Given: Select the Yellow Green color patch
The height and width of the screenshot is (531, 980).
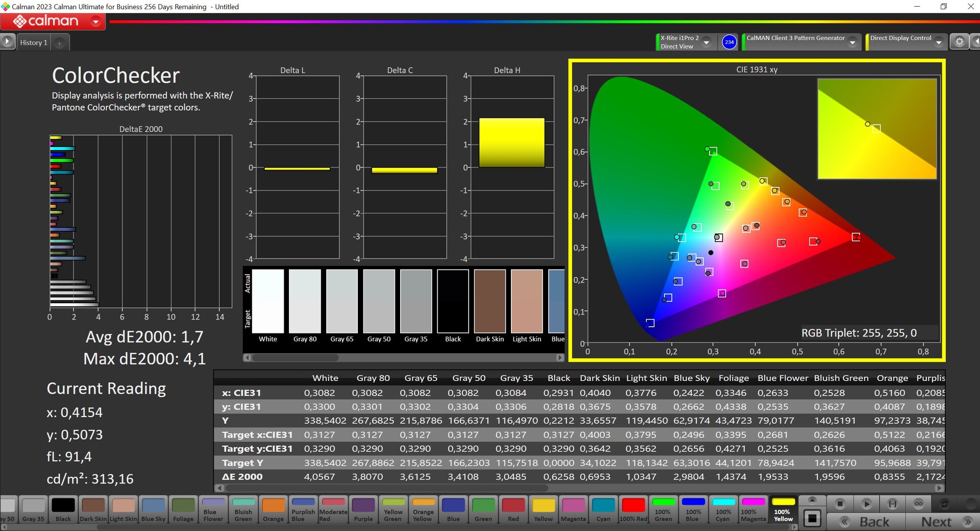Looking at the screenshot, I should [393, 510].
